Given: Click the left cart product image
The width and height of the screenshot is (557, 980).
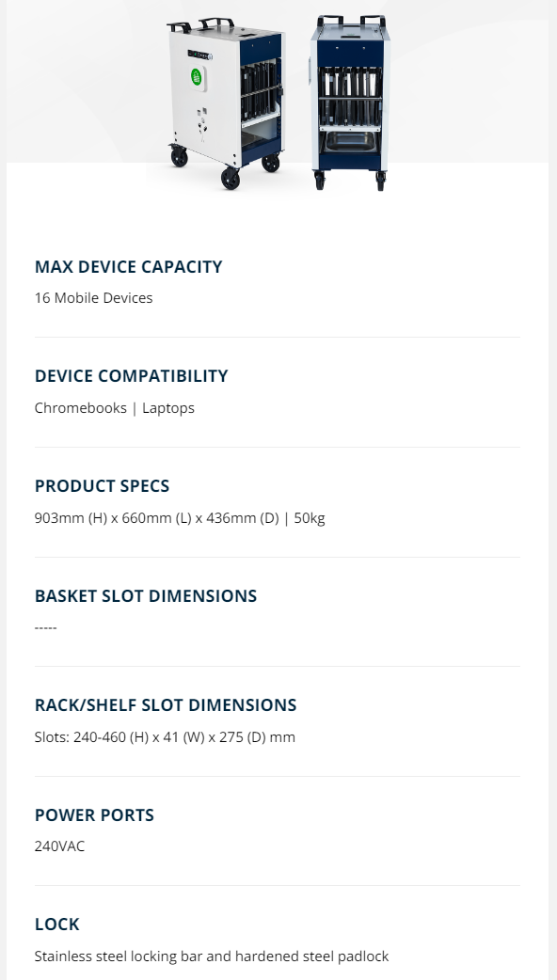Looking at the screenshot, I should [x=227, y=103].
